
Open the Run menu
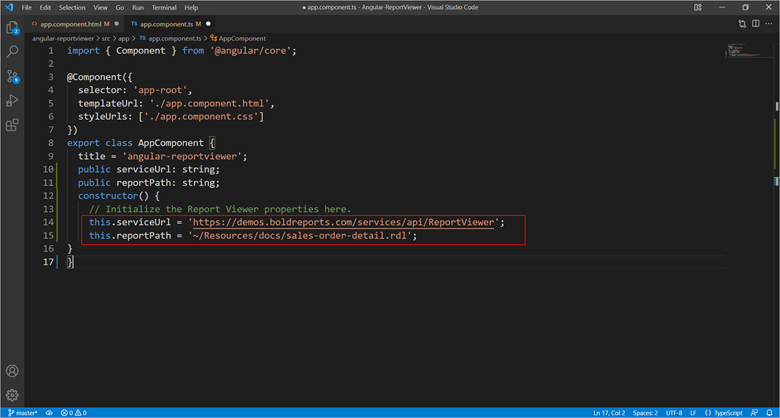[138, 7]
